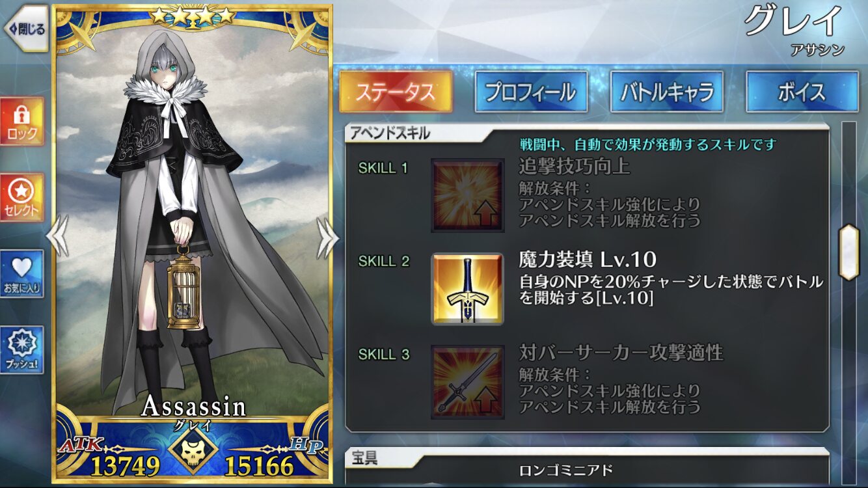Screen dimensions: 868x488
Task: Show previous servant with left chevron arrow
Action: click(57, 236)
